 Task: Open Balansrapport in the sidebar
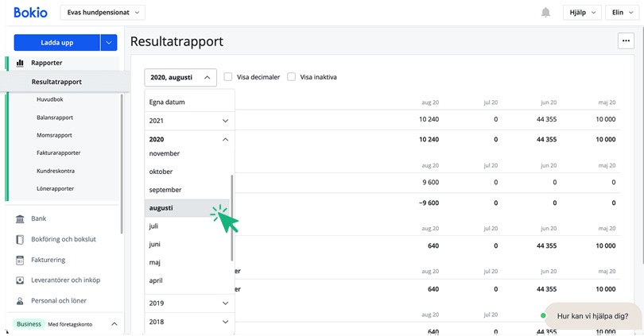[x=55, y=118]
